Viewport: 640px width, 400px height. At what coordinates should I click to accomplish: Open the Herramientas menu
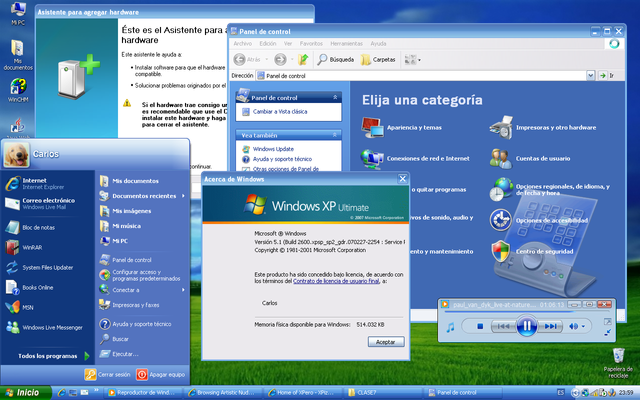click(x=347, y=43)
